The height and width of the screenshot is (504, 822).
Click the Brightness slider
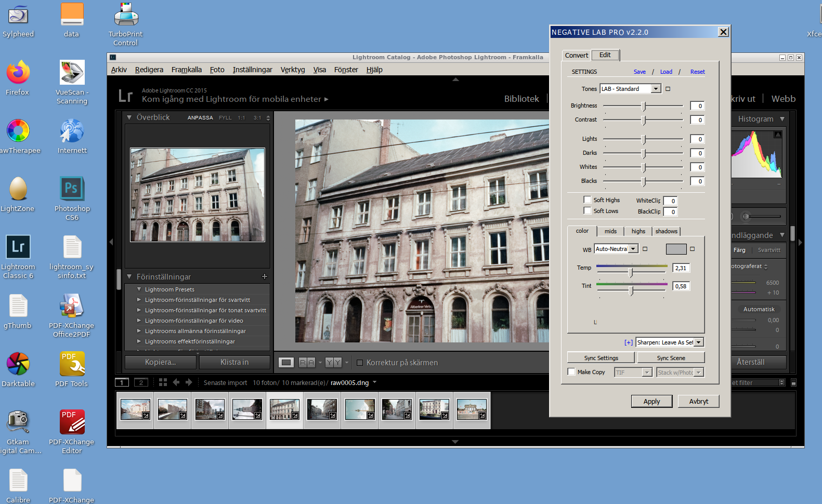click(643, 106)
